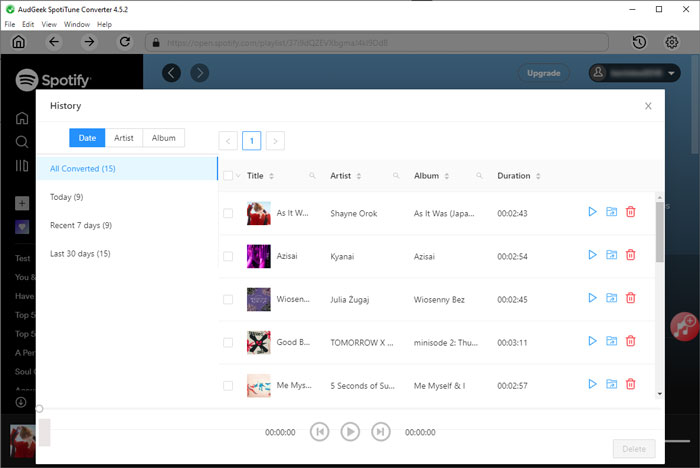This screenshot has height=468, width=700.
Task: Open folder for Me Myself & I
Action: [611, 384]
